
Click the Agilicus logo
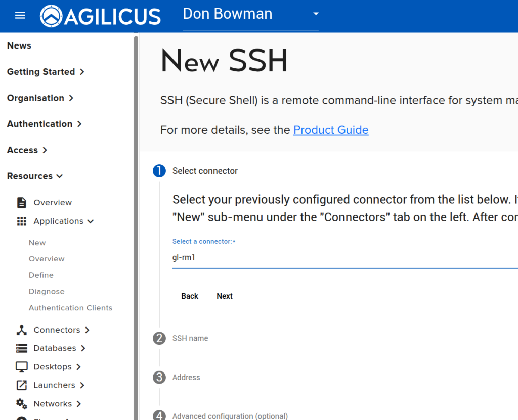pos(100,16)
